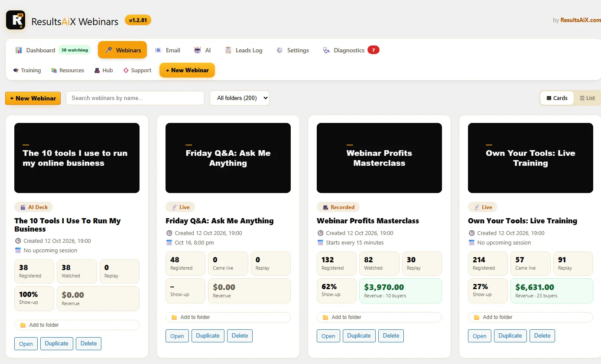Viewport: 601px width, 364px height.
Task: Click the calendar icon next to Oct 16, 8:00 pm
Action: pos(169,243)
